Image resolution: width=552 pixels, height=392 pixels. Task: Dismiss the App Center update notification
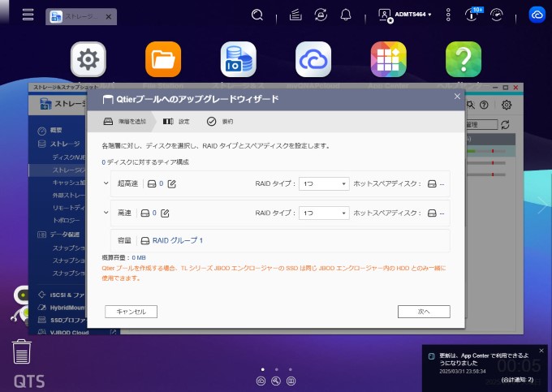click(541, 351)
